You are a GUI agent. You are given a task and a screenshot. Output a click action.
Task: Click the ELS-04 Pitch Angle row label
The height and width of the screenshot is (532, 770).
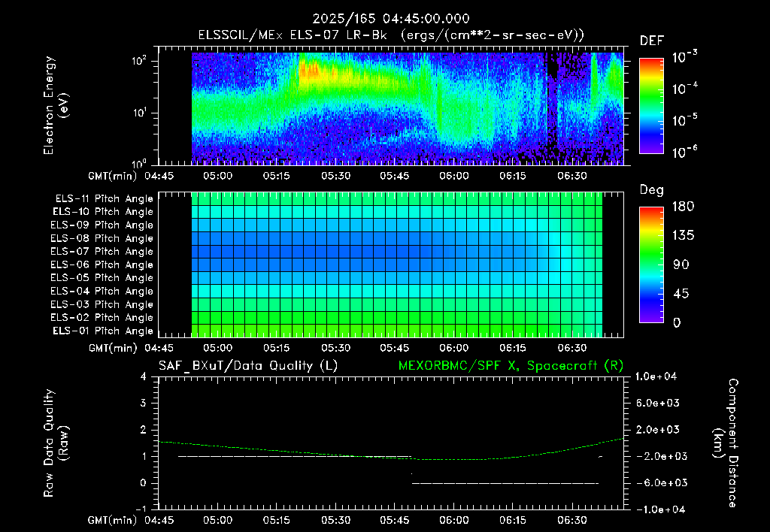click(102, 291)
